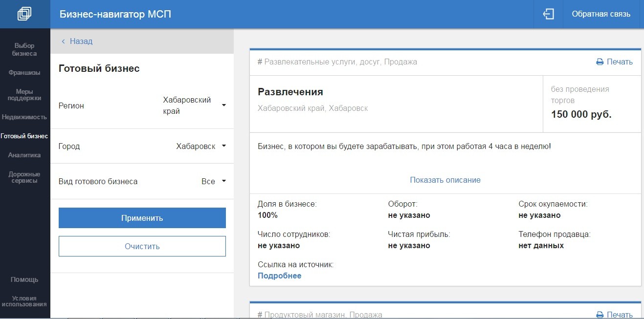This screenshot has height=319, width=644.
Task: Click the business description sentence about 4 часа
Action: [404, 146]
